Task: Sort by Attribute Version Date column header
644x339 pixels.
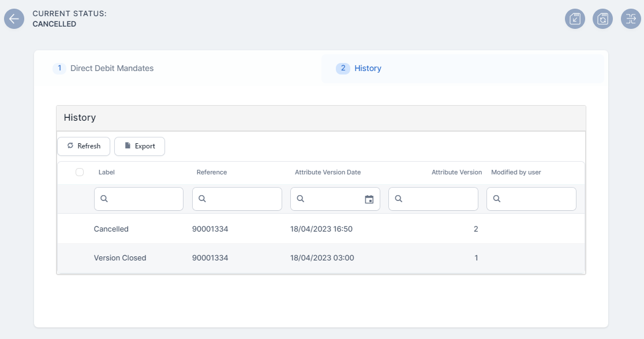Action: [x=327, y=172]
